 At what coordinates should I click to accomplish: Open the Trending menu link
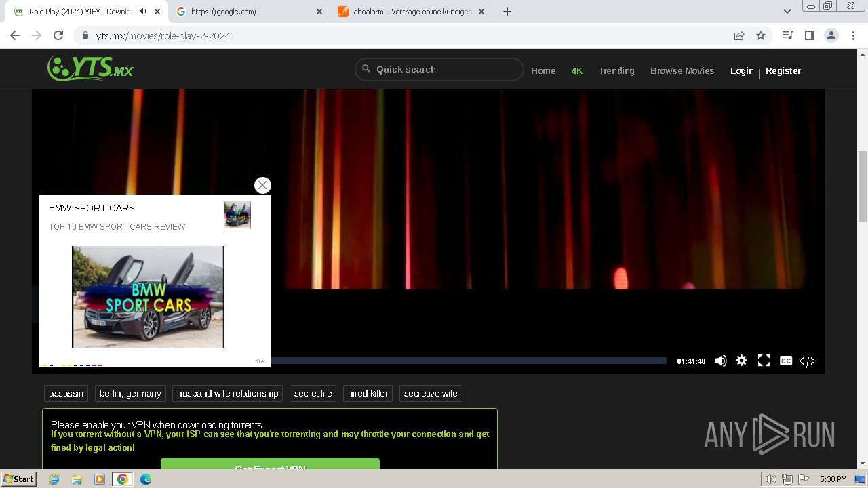tap(616, 70)
